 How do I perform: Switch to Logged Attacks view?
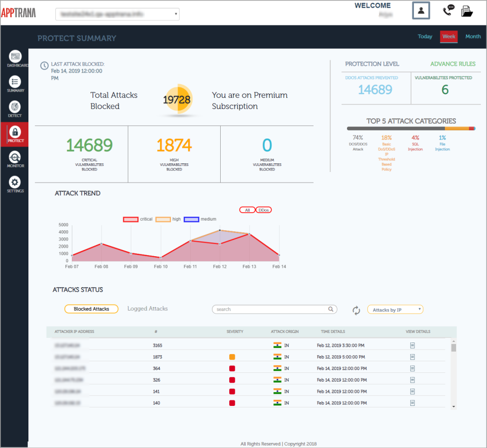pos(147,308)
